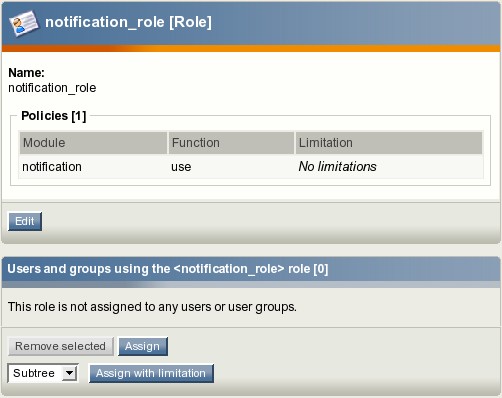This screenshot has height=398, width=502.
Task: Click the 'role is not assigned' message
Action: coord(152,307)
